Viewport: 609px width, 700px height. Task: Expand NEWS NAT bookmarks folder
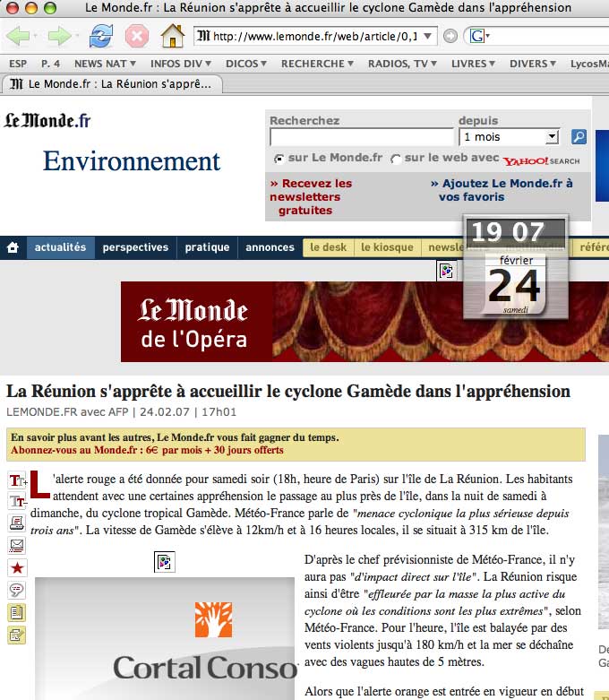point(105,64)
